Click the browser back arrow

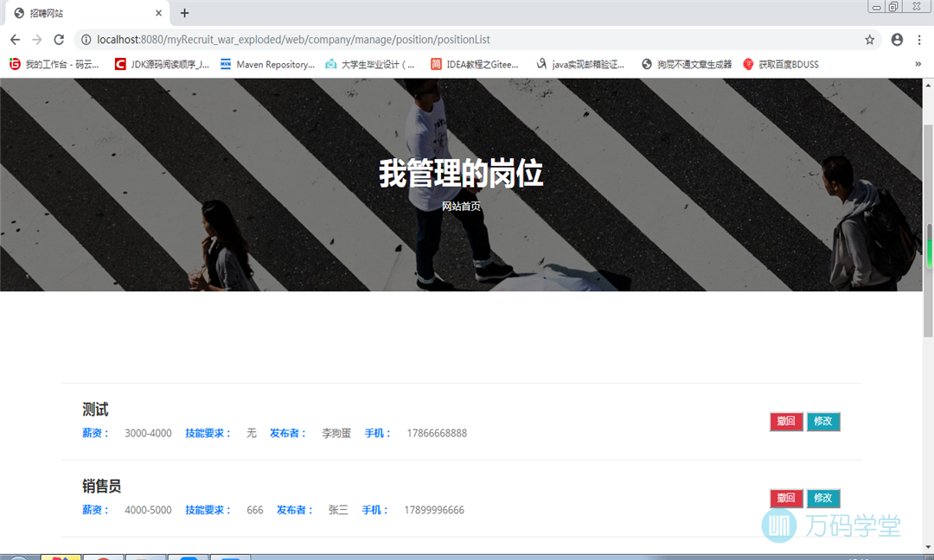coord(15,40)
